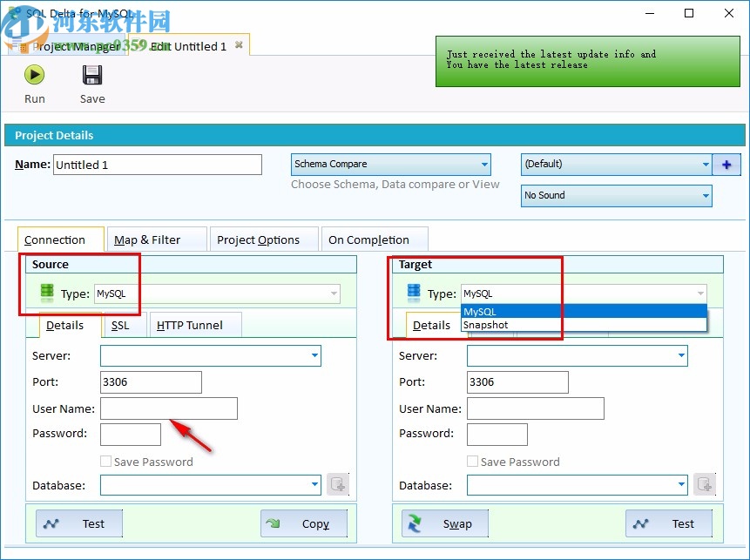Open the No Sound dropdown
Image resolution: width=750 pixels, height=560 pixels.
[x=706, y=195]
